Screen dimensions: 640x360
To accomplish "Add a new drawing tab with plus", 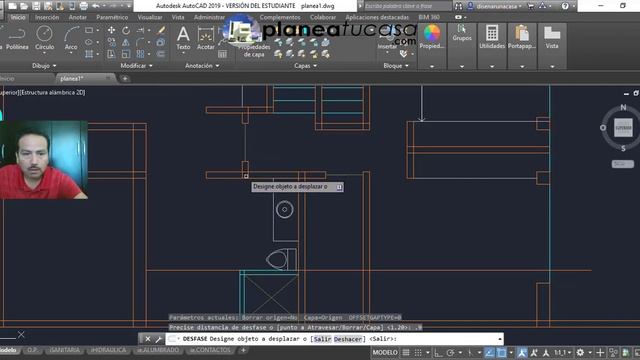I will tap(125, 78).
